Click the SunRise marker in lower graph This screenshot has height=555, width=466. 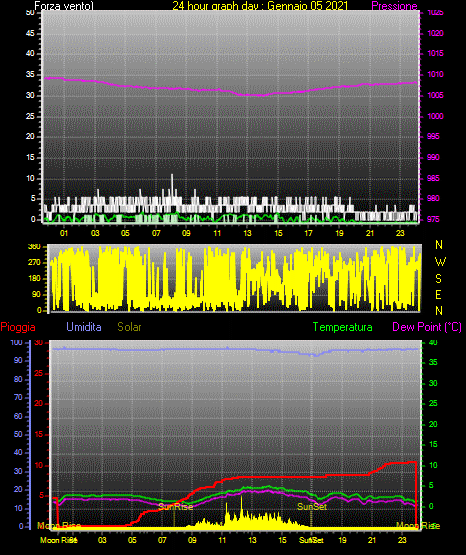coord(176,507)
